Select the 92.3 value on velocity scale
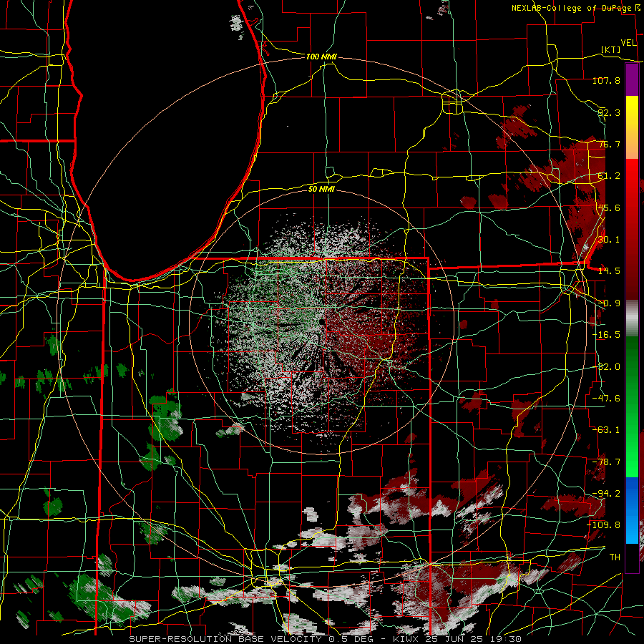This screenshot has width=644, height=644. tap(609, 112)
